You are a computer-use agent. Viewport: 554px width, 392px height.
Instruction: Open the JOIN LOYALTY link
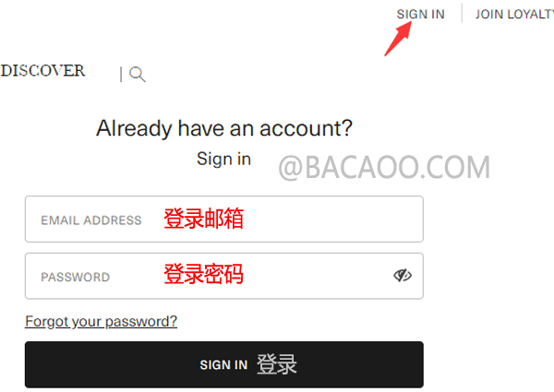[x=514, y=14]
